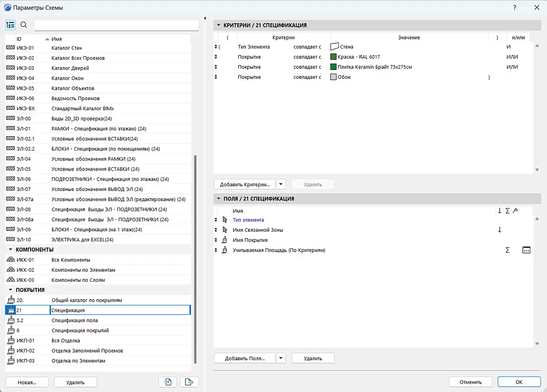Click the brush icon of scheme 20.

coord(11,300)
